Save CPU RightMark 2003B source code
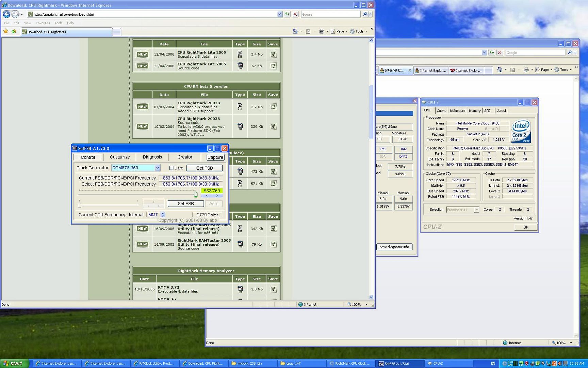Image resolution: width=588 pixels, height=368 pixels. point(273,126)
